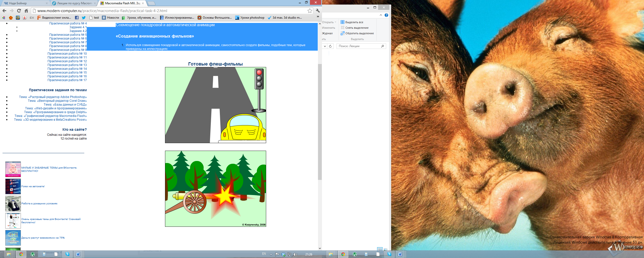
Task: Click teddy bear VKontakte themes thumbnail
Action: coord(13,169)
